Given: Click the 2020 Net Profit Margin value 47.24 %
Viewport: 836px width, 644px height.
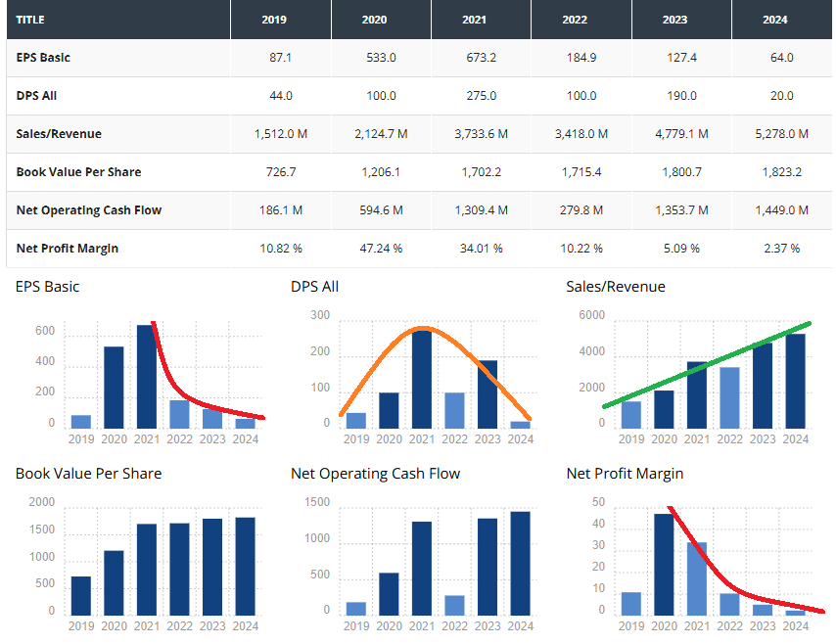Looking at the screenshot, I should point(381,249).
